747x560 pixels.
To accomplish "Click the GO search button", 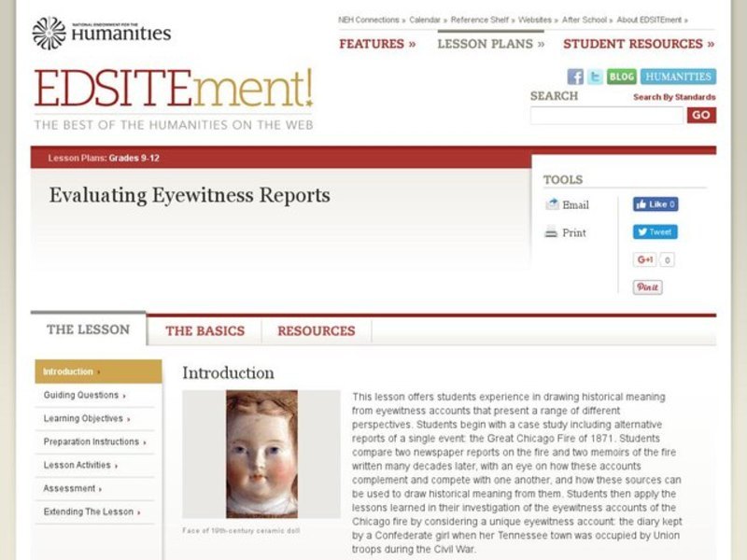I will click(x=701, y=115).
